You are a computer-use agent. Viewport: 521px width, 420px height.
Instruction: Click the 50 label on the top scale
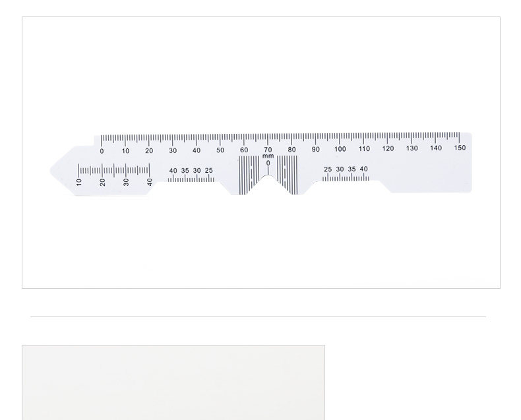click(x=220, y=150)
